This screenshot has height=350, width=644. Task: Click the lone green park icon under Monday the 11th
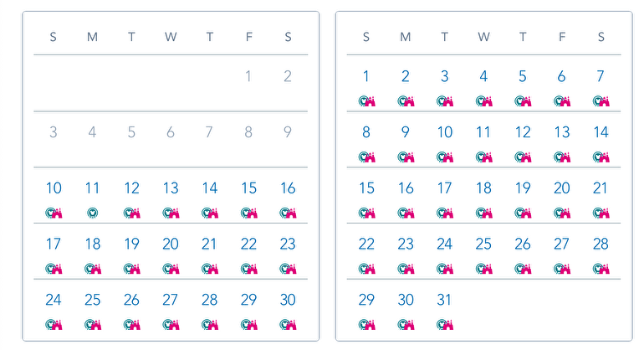pos(92,213)
